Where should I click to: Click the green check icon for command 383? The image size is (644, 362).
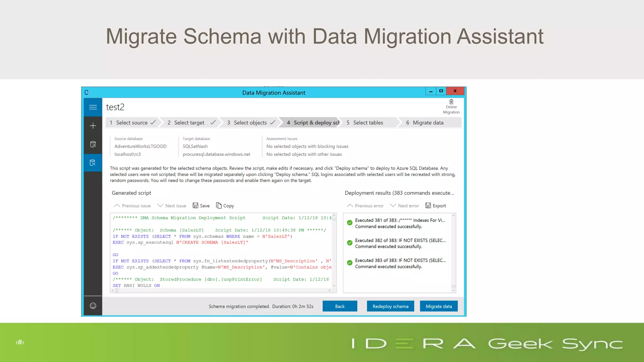(x=349, y=263)
